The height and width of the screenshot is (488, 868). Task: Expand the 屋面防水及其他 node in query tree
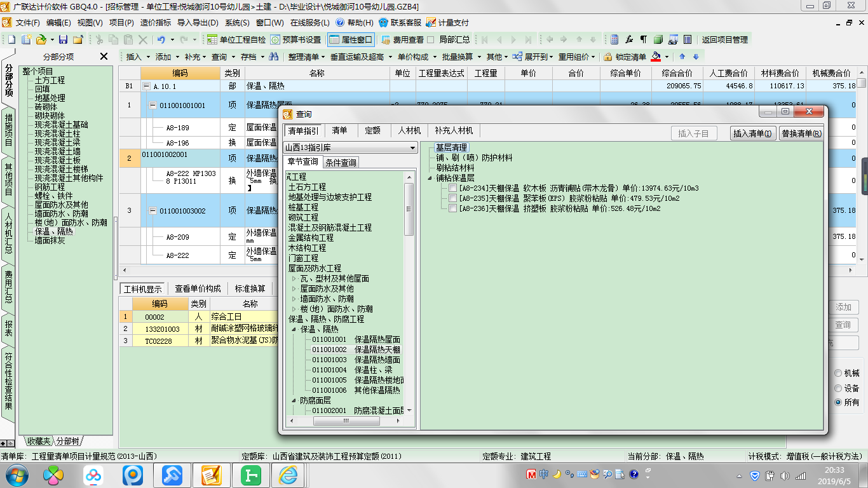coord(294,288)
